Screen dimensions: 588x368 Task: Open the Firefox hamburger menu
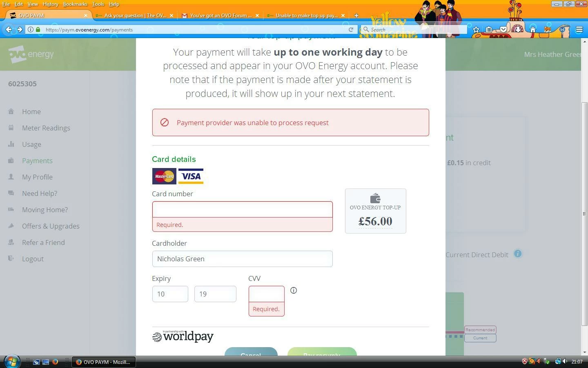point(579,29)
